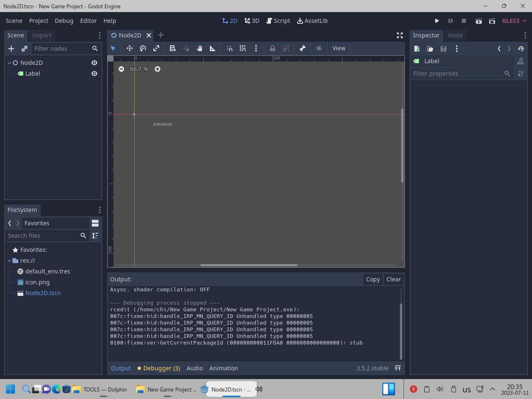The width and height of the screenshot is (532, 399).
Task: Toggle visibility of Label node
Action: [94, 74]
